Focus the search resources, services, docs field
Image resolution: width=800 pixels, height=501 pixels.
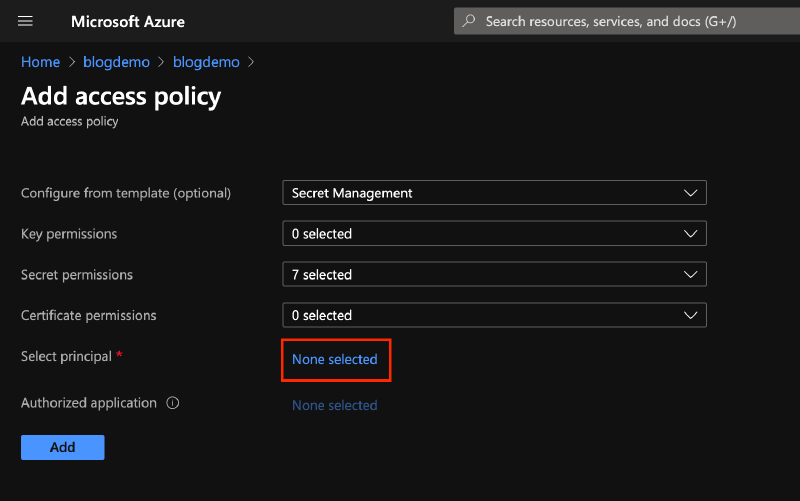point(620,21)
